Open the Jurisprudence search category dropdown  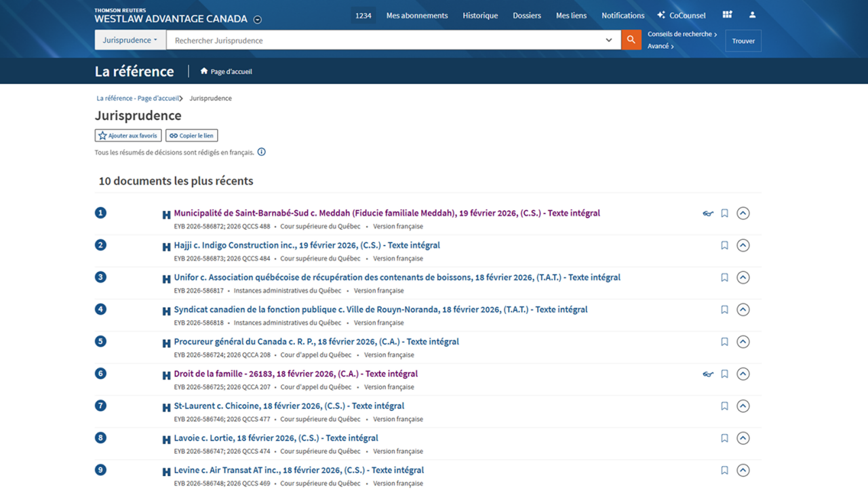[130, 40]
